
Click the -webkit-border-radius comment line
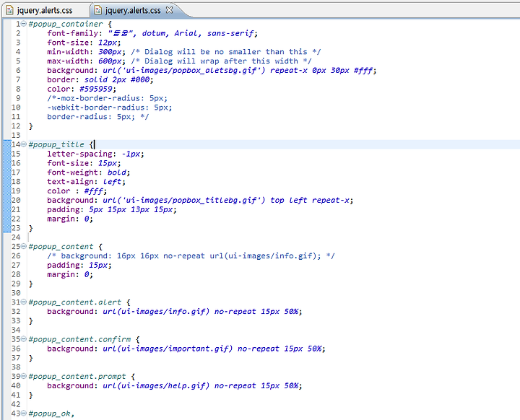(x=110, y=108)
